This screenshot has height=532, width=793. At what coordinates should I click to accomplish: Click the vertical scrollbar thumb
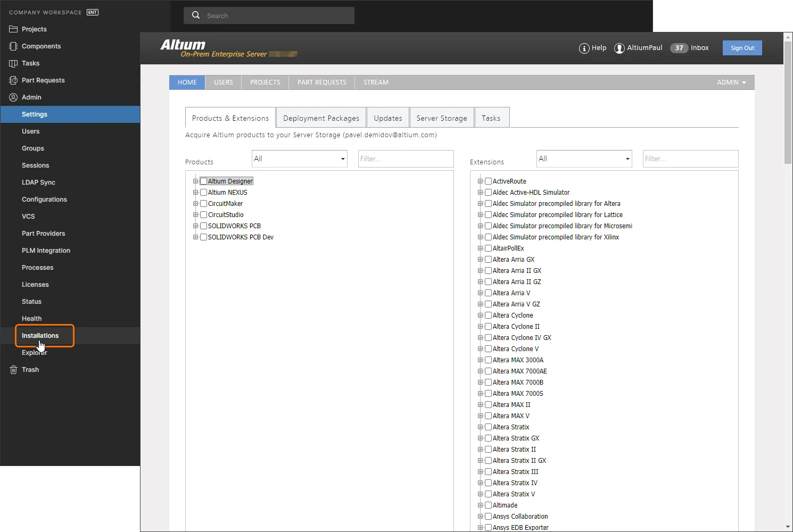point(788,103)
